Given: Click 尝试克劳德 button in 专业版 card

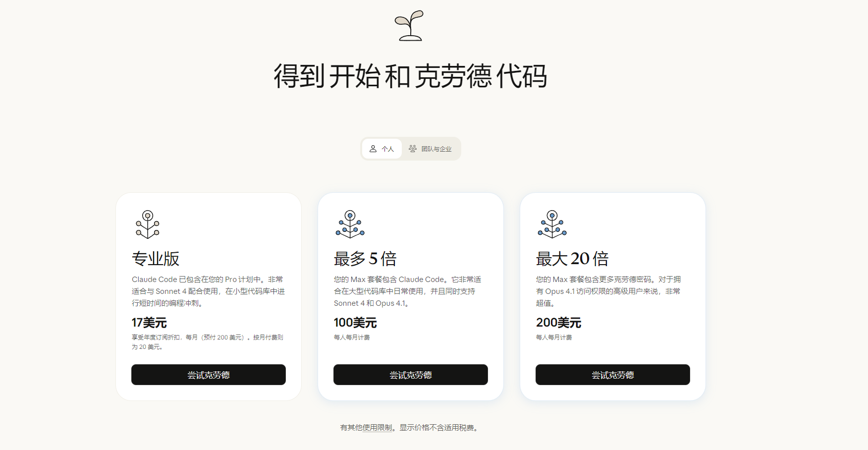Looking at the screenshot, I should tap(209, 375).
